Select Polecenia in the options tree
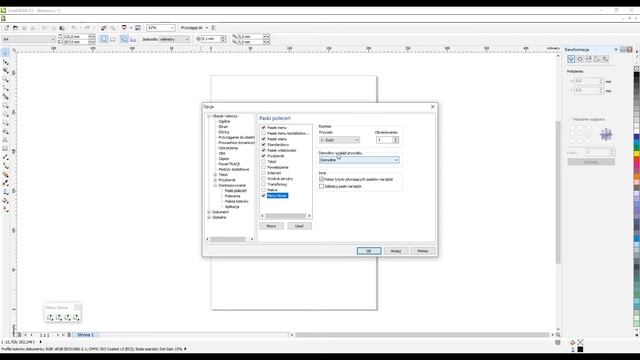 [x=232, y=196]
